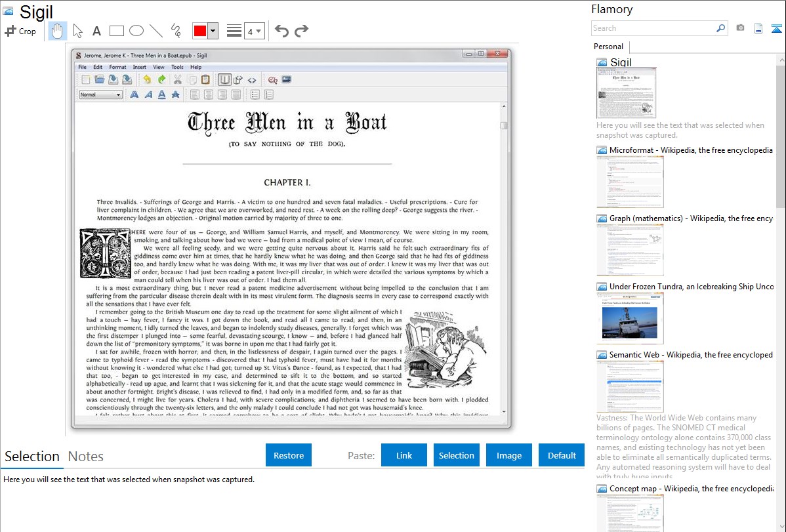
Task: Choose the Text annotation tool
Action: (x=96, y=31)
